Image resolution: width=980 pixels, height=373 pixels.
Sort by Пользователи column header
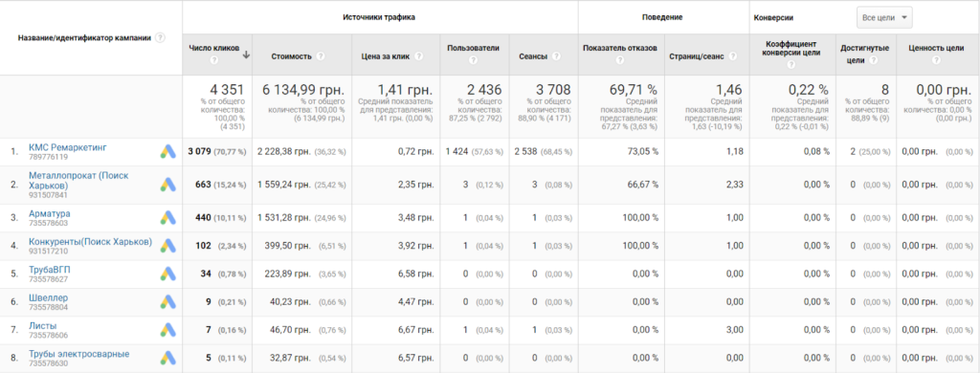[473, 48]
